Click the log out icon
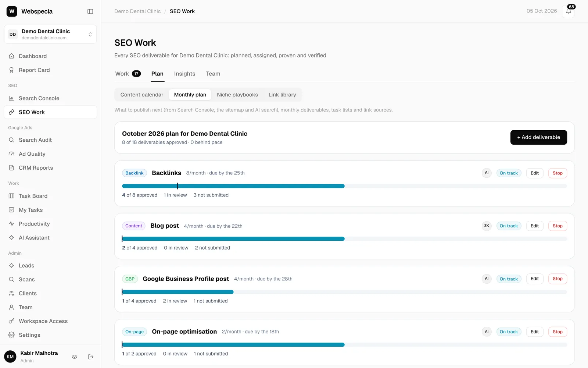The image size is (588, 368). 91,357
